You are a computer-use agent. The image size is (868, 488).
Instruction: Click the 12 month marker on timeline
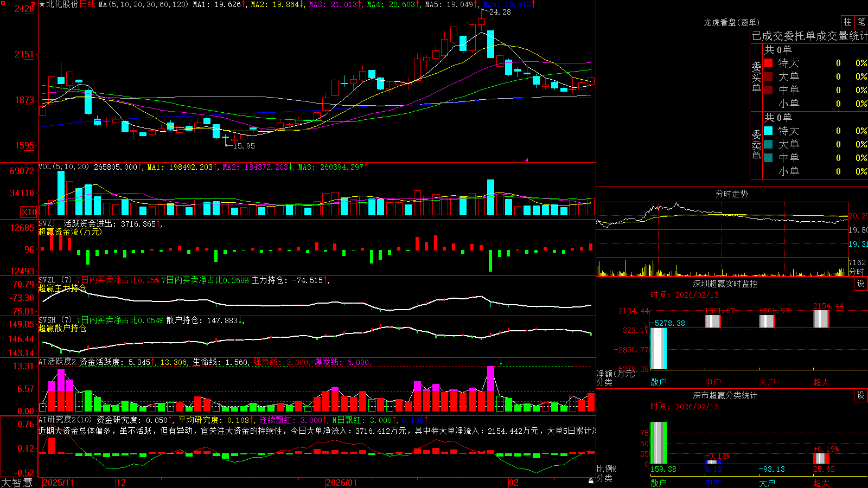point(122,483)
